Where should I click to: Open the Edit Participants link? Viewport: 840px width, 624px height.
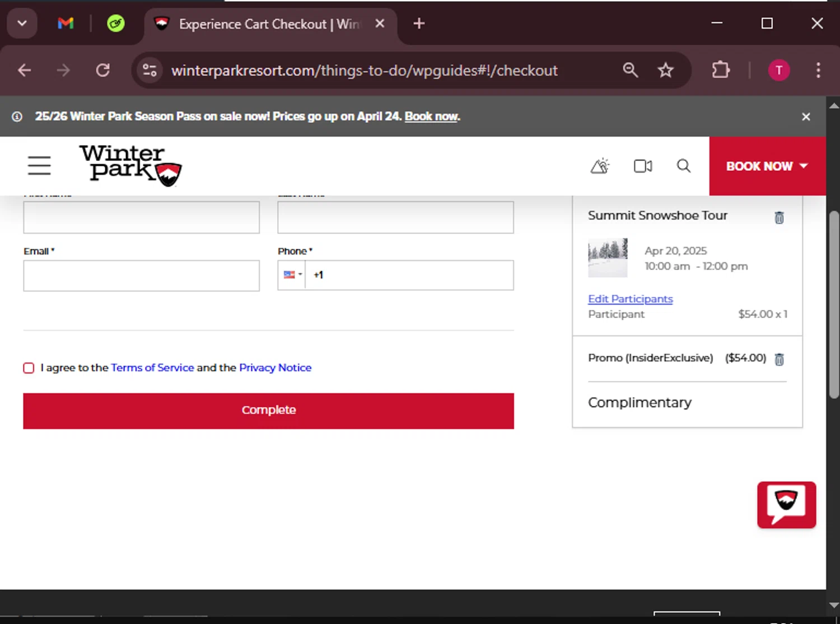(x=631, y=299)
